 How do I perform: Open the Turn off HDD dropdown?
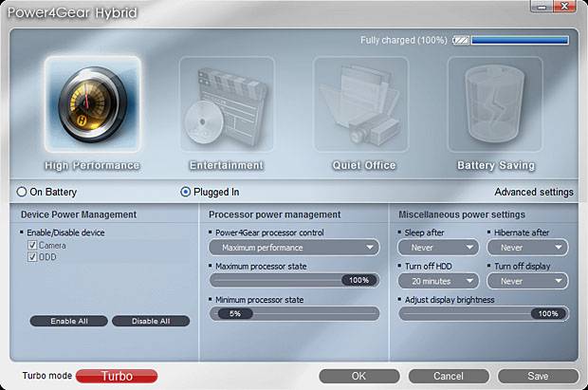[438, 281]
